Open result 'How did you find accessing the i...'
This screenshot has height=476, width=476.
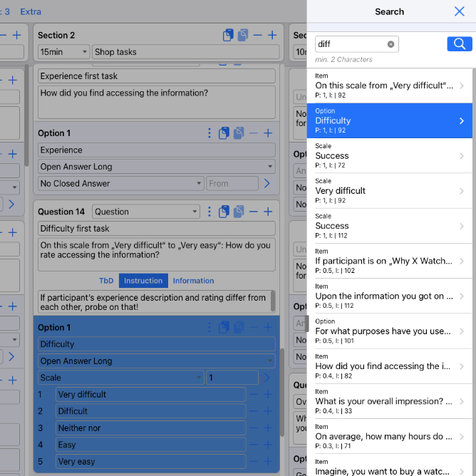(x=390, y=366)
